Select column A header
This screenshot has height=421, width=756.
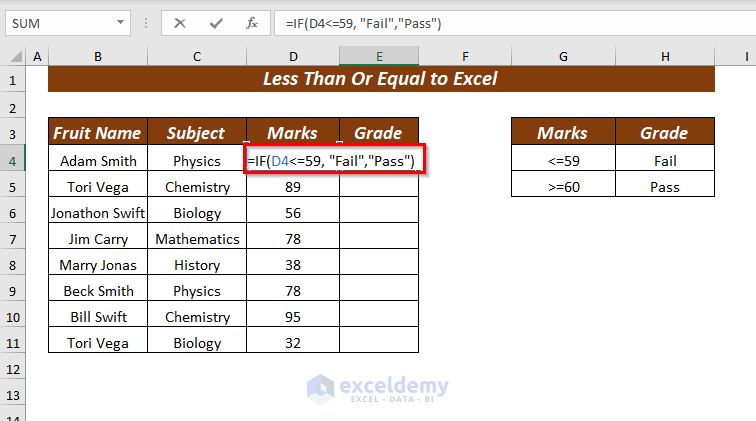click(x=37, y=56)
